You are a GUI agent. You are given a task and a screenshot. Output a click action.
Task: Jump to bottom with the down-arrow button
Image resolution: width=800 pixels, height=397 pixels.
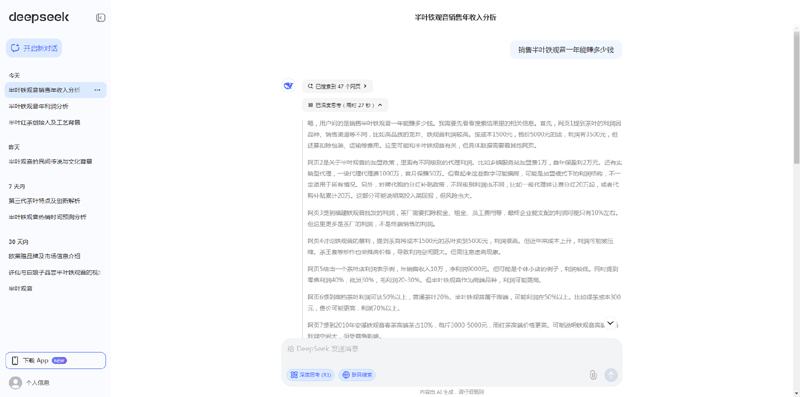point(611,323)
